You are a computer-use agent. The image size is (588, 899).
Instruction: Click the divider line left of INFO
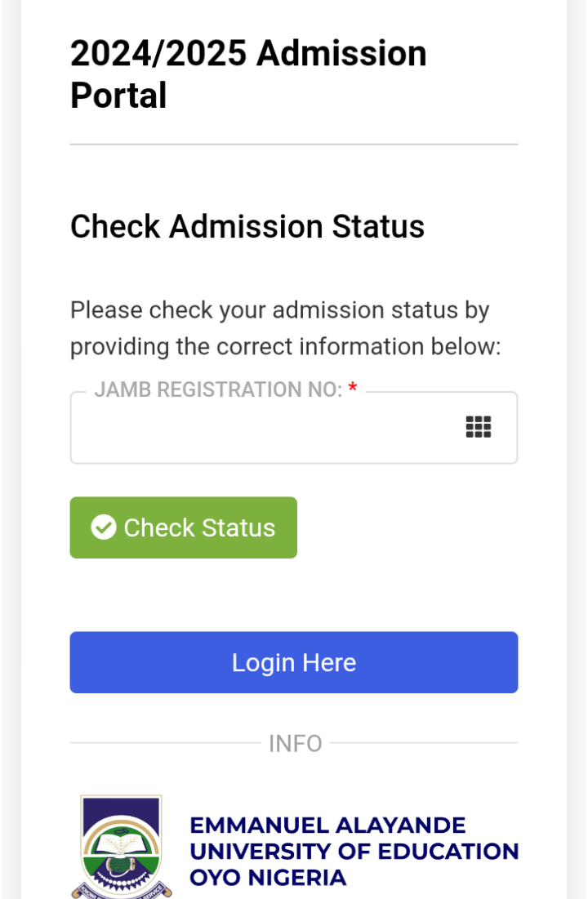click(163, 743)
